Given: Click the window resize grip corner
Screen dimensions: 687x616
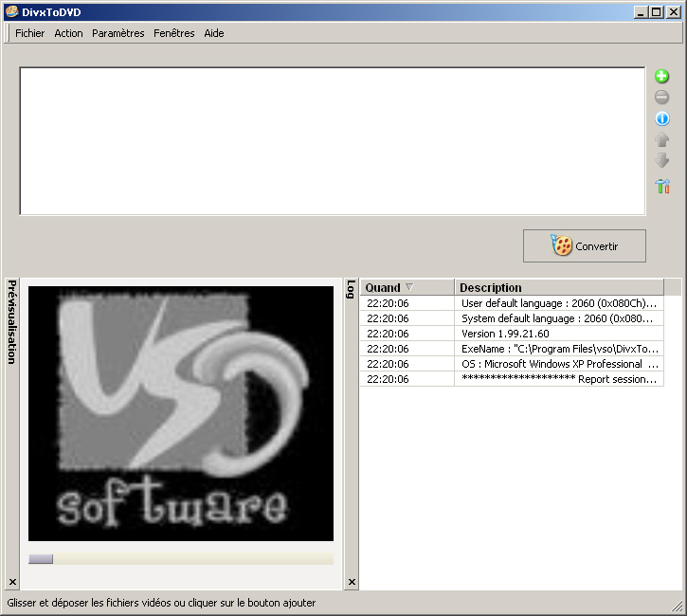Looking at the screenshot, I should click(678, 606).
